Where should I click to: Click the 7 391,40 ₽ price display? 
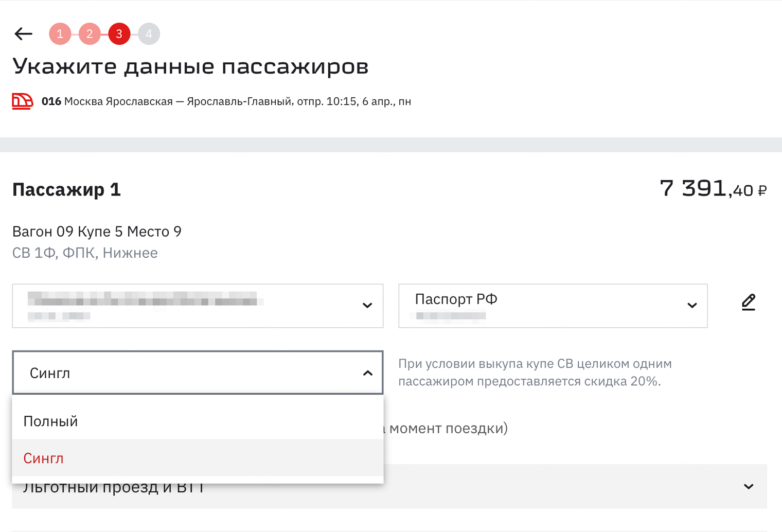tap(713, 189)
